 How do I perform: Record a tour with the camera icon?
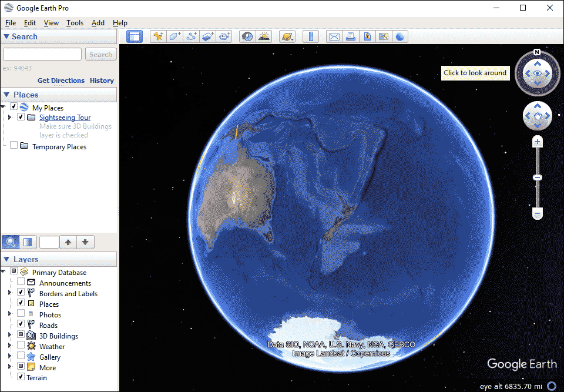pyautogui.click(x=224, y=36)
